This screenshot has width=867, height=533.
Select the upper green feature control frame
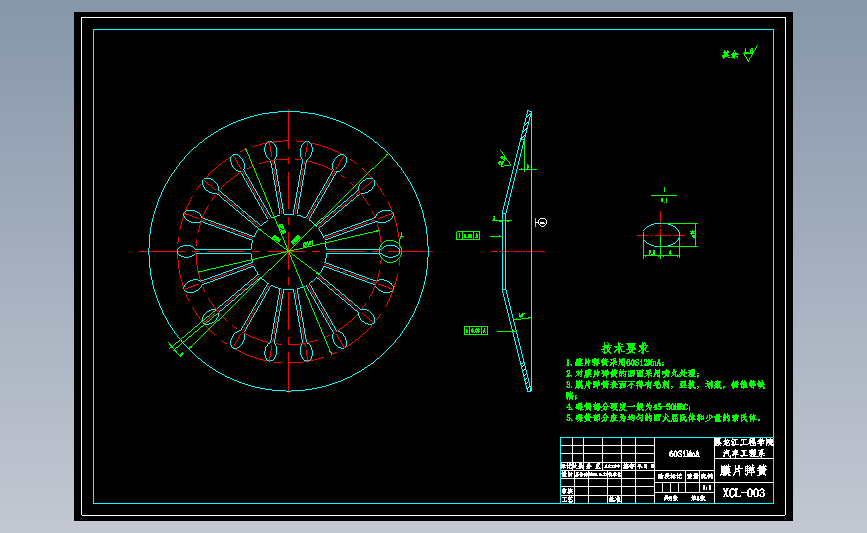pos(468,236)
